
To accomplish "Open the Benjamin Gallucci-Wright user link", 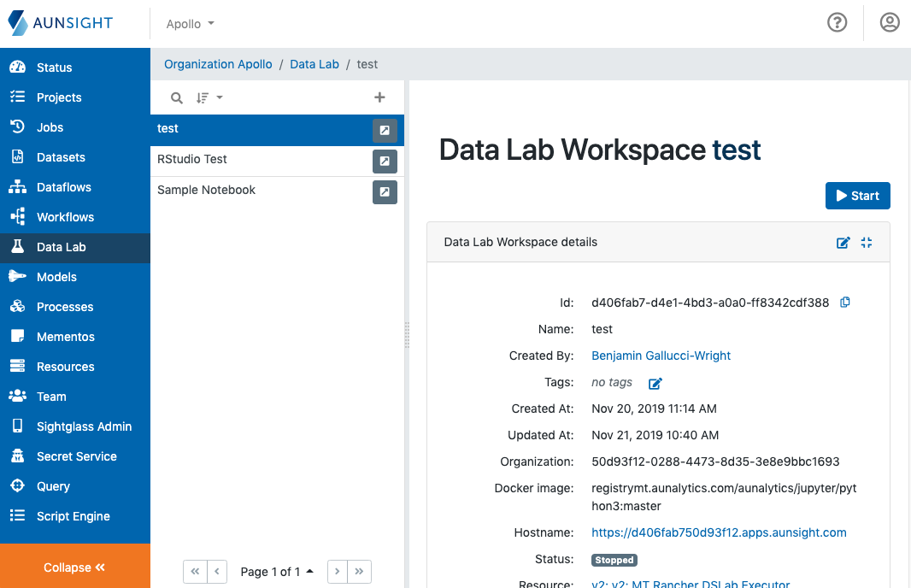I will 661,356.
